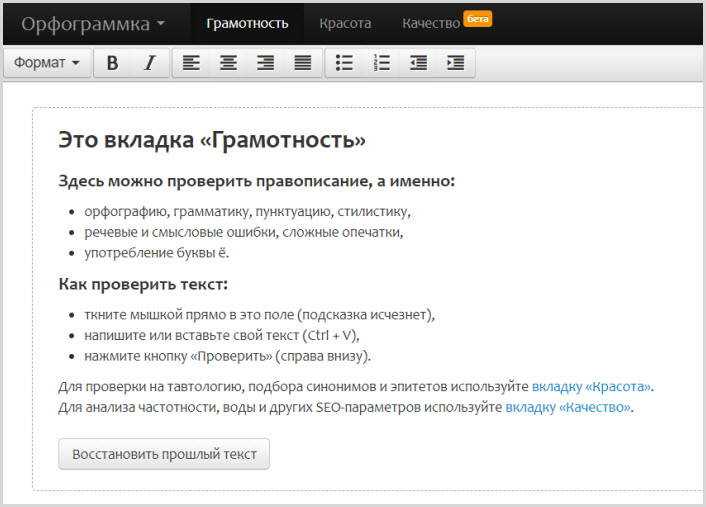The image size is (706, 507).
Task: Click subheading Как проверить текст:
Action: pyautogui.click(x=143, y=285)
